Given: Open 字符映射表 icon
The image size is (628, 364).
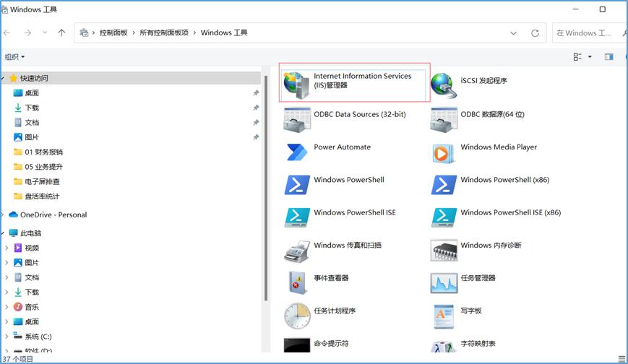Looking at the screenshot, I should [x=444, y=347].
